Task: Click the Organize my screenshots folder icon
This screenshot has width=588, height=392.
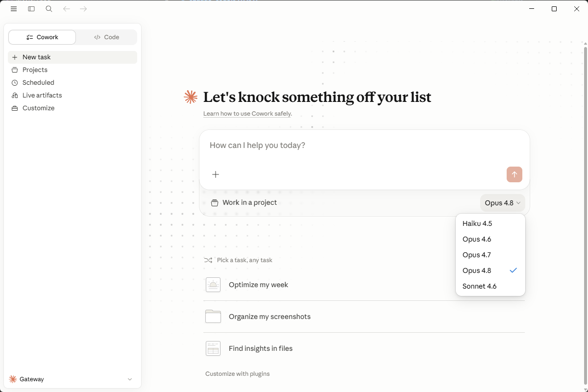Action: (213, 317)
